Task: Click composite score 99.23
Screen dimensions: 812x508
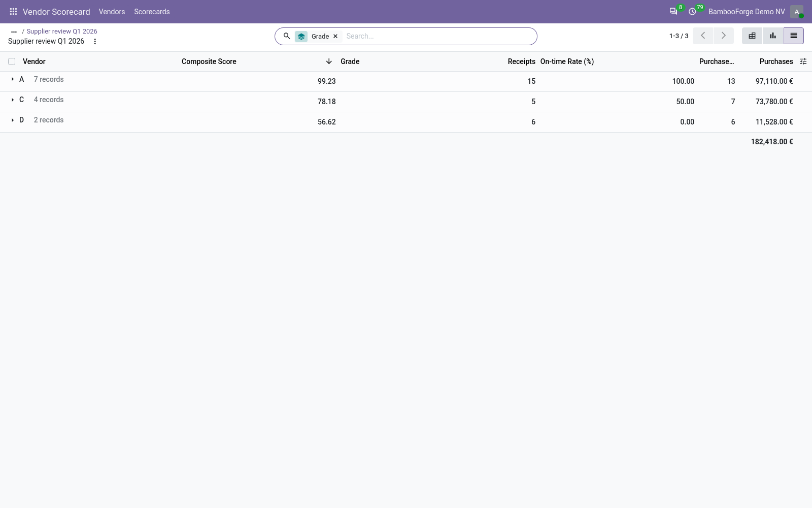Action: [326, 81]
